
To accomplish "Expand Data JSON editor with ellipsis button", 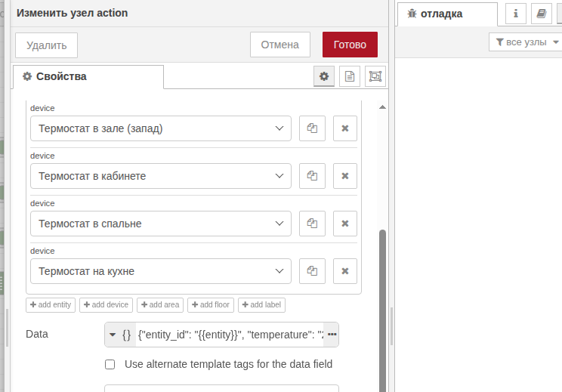I will 332,334.
